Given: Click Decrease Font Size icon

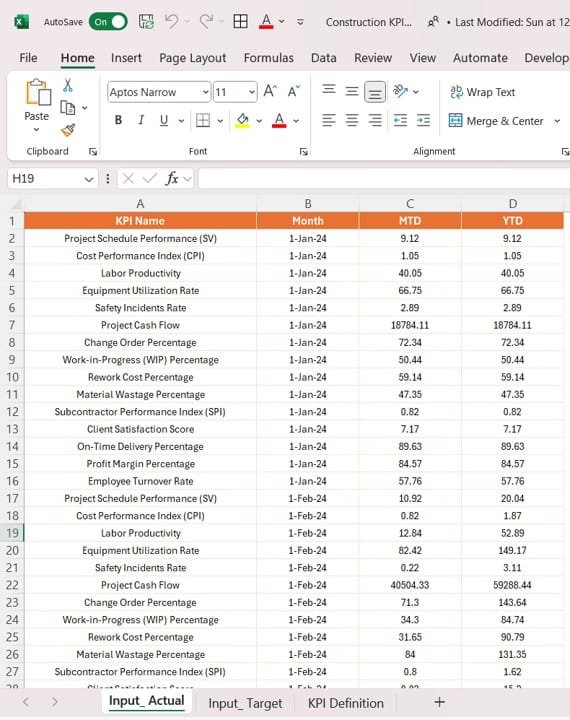Looking at the screenshot, I should 293,91.
